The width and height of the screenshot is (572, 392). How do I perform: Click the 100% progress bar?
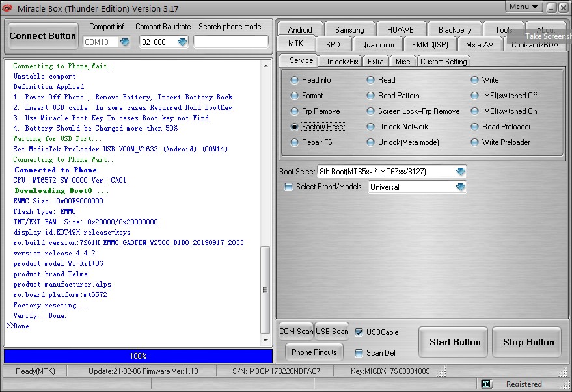(x=138, y=356)
